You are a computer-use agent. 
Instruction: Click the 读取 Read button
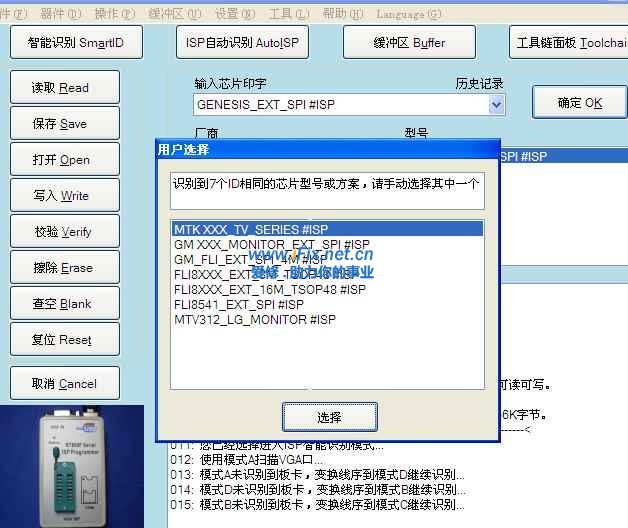coord(65,87)
